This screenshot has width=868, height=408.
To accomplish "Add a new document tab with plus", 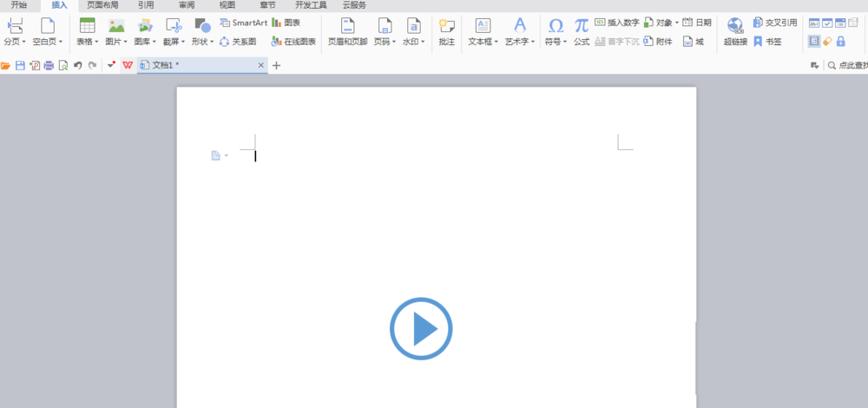I will 277,65.
